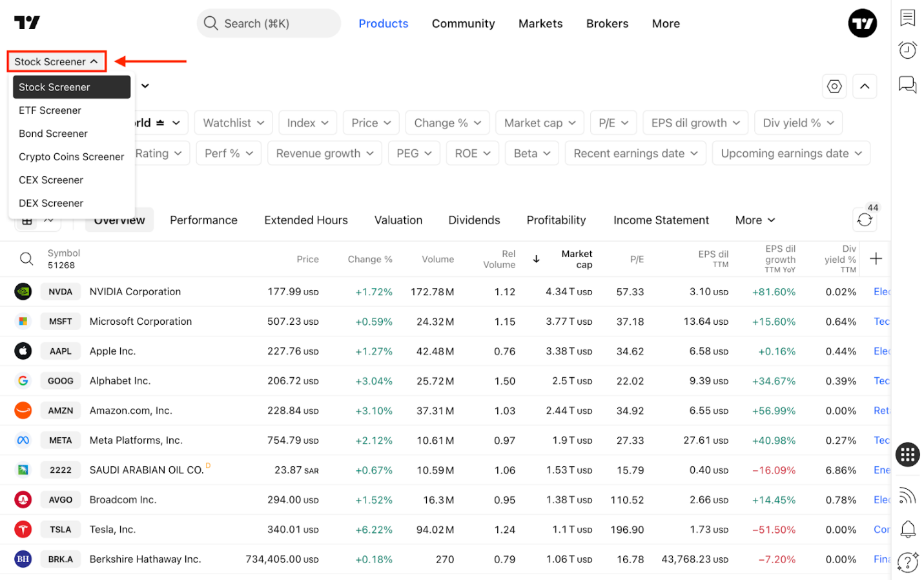Screen dimensions: 924x580
Task: Click the refresh icon with 44 badge
Action: (x=865, y=220)
